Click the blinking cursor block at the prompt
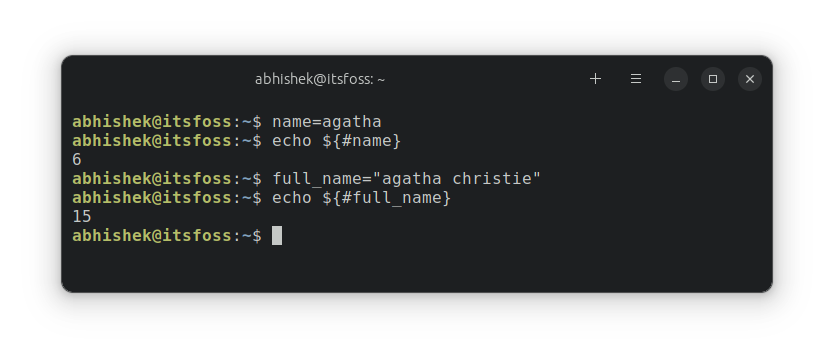This screenshot has width=834, height=360. 277,236
